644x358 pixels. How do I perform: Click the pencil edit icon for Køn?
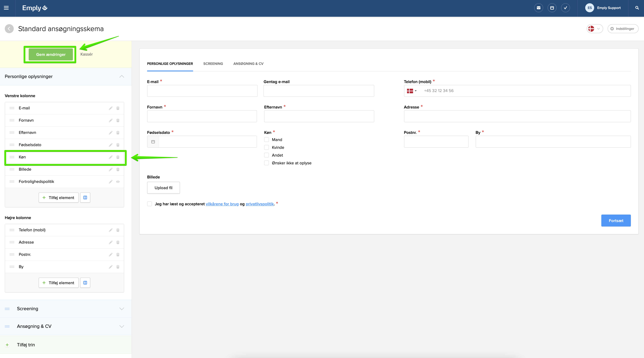click(x=111, y=157)
